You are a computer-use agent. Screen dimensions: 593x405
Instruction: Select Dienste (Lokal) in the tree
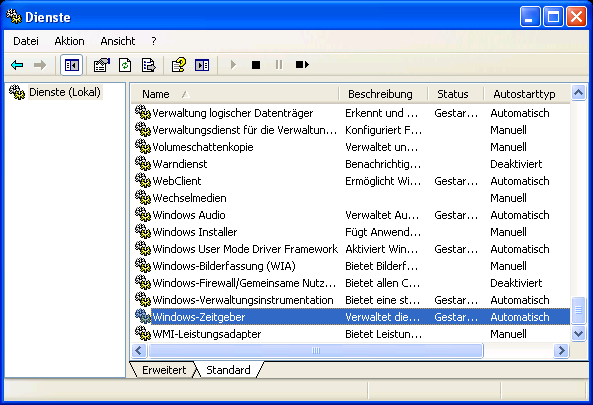tap(65, 92)
